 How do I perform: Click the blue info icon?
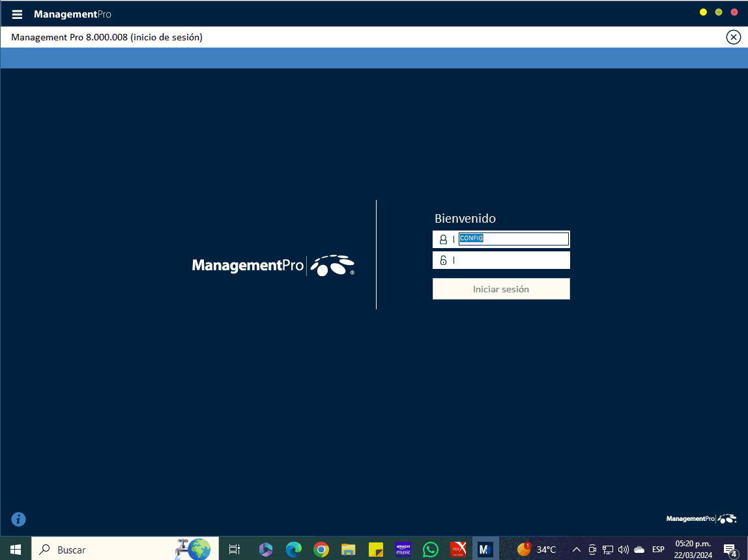[x=18, y=519]
